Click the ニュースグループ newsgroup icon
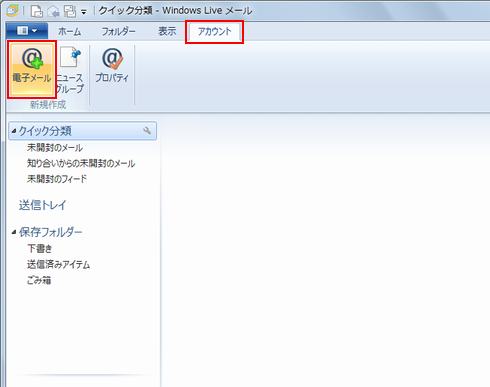Screen dimensions: 490x387 70,69
